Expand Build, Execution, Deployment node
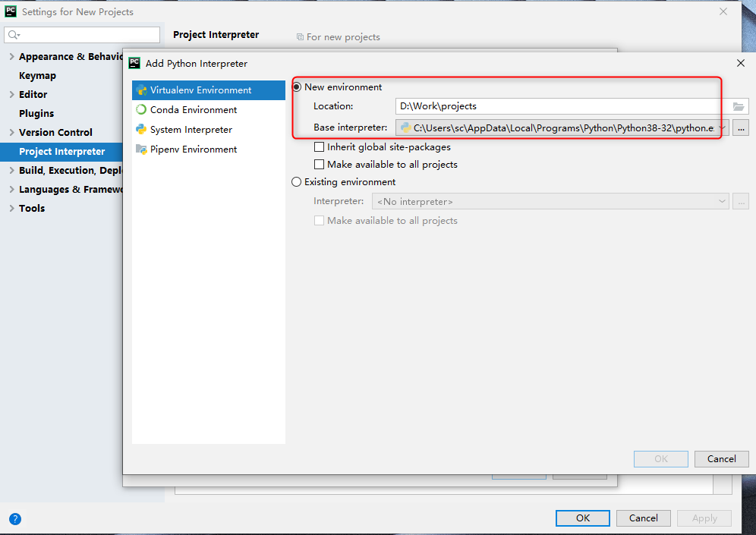This screenshot has height=535, width=756. pyautogui.click(x=11, y=170)
